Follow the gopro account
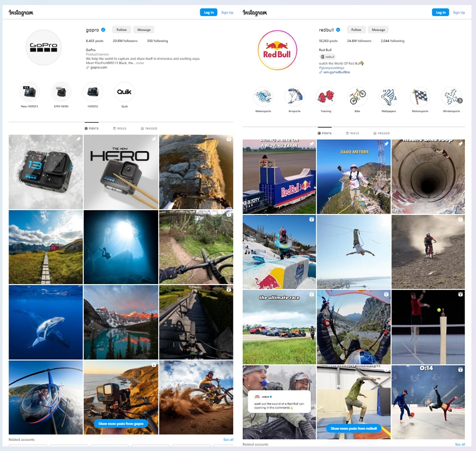This screenshot has width=476, height=451. coord(121,29)
